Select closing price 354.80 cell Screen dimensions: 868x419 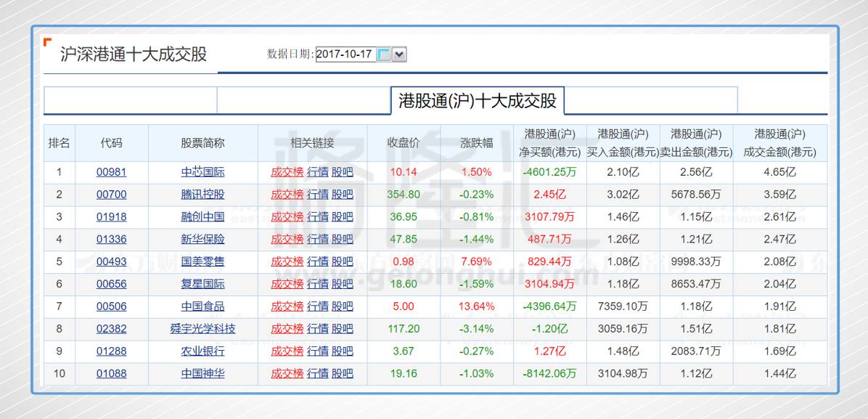click(404, 195)
